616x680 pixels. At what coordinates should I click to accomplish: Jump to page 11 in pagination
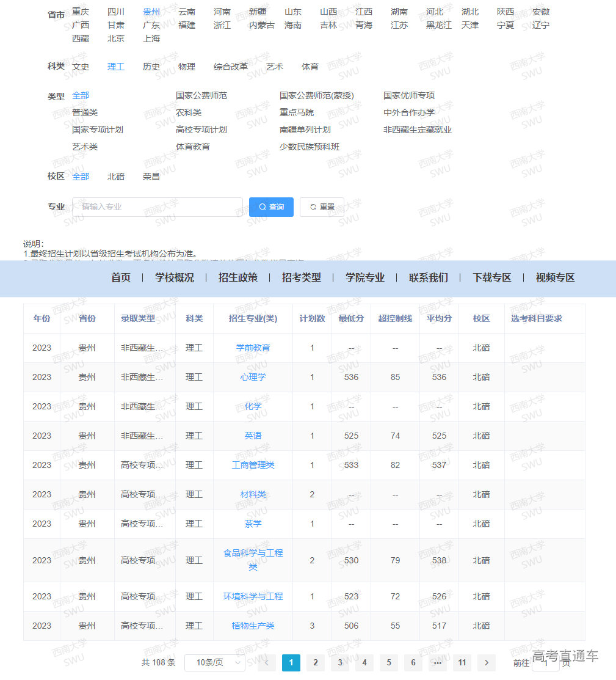pyautogui.click(x=462, y=662)
